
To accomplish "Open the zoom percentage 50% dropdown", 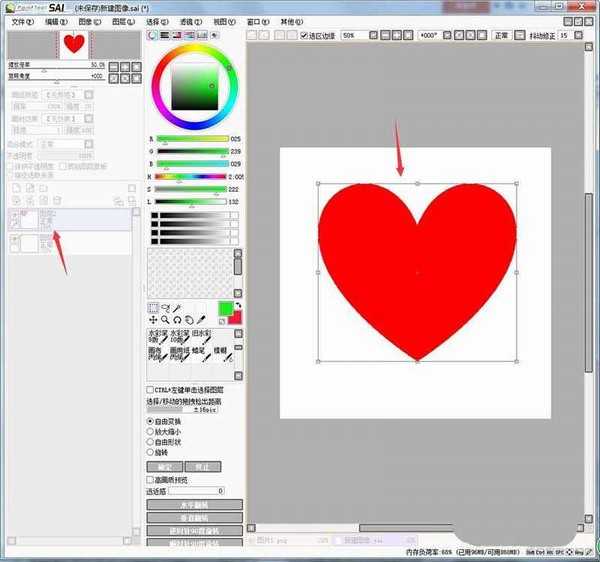I will click(x=360, y=35).
